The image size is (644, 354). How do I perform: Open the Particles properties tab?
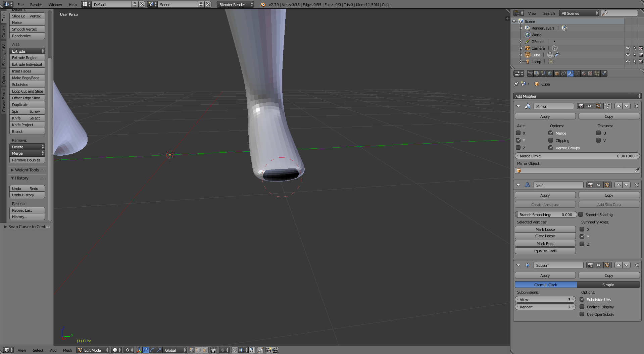click(597, 73)
